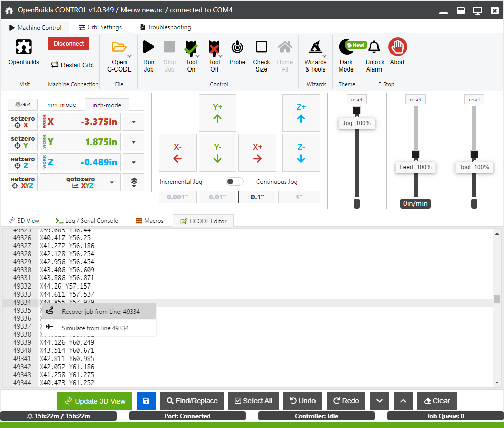Switch to 3D View tab
504x428 pixels.
pos(24,221)
